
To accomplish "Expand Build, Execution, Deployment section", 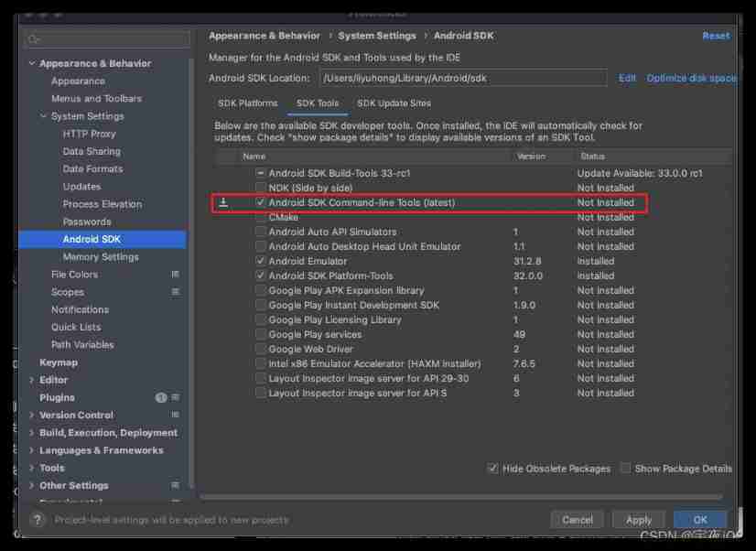I will (32, 432).
